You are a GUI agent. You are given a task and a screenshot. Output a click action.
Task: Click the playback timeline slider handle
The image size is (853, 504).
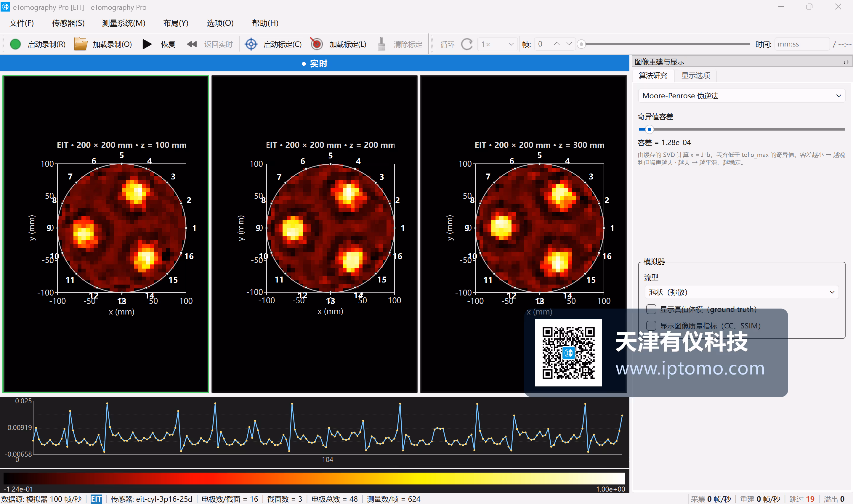582,44
